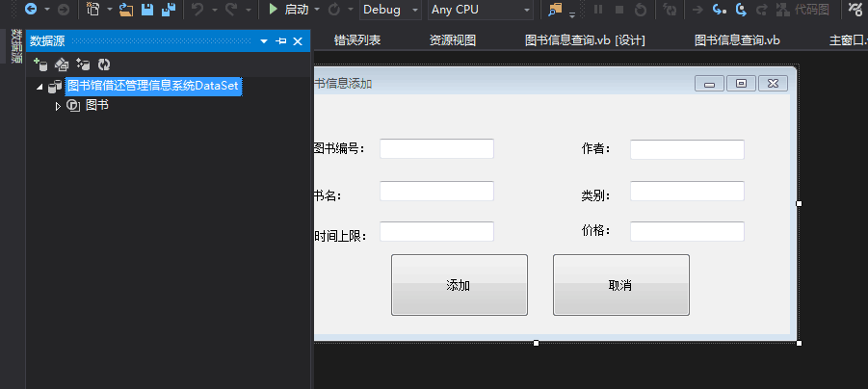Switch to the 资源视图 tab
Image resolution: width=868 pixels, height=389 pixels.
pos(453,40)
